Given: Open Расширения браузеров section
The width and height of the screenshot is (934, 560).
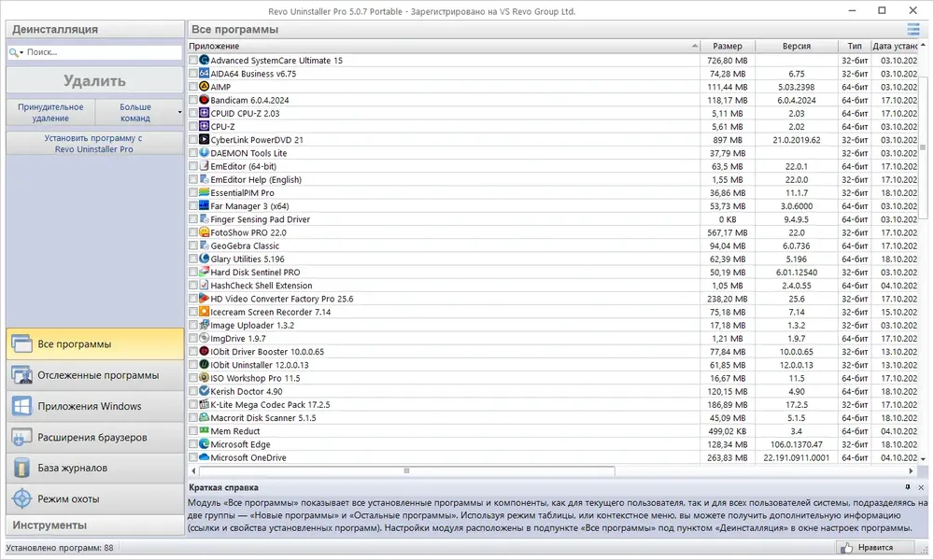Looking at the screenshot, I should pyautogui.click(x=95, y=437).
